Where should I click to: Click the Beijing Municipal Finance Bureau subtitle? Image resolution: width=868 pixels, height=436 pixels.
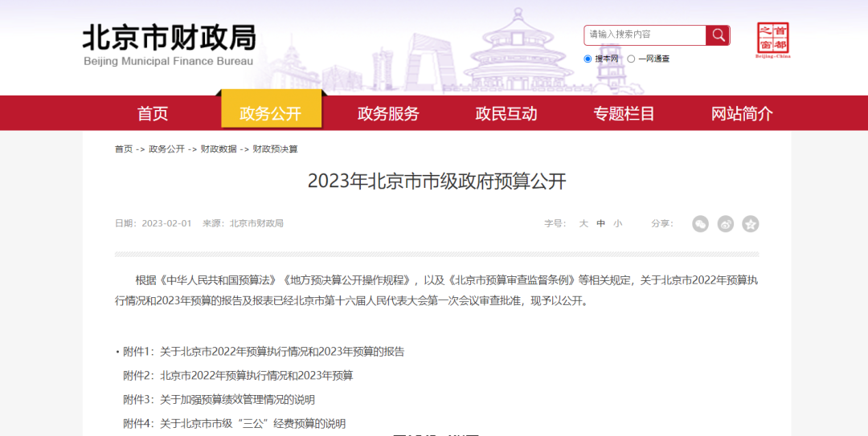[168, 61]
